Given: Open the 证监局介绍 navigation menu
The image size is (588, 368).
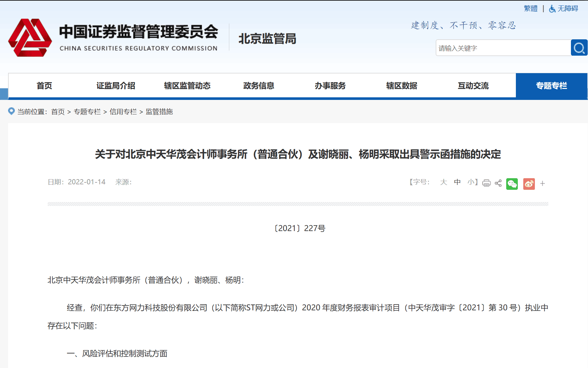Looking at the screenshot, I should tap(116, 86).
